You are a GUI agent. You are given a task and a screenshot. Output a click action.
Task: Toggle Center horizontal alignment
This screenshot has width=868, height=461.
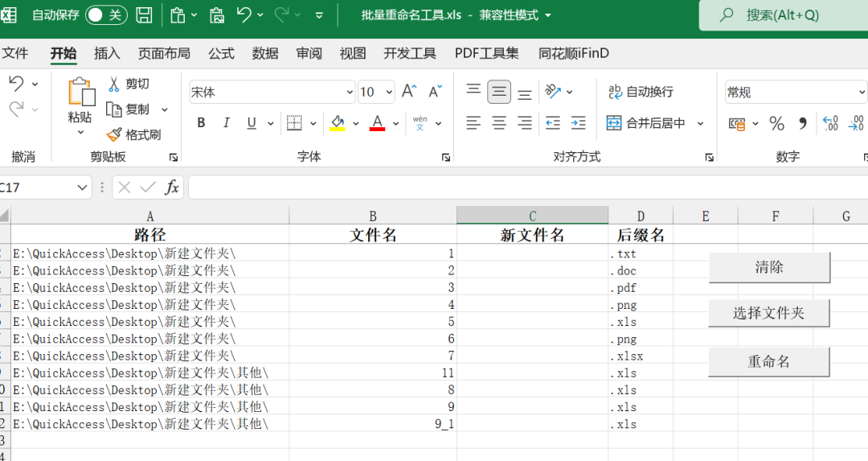click(499, 123)
